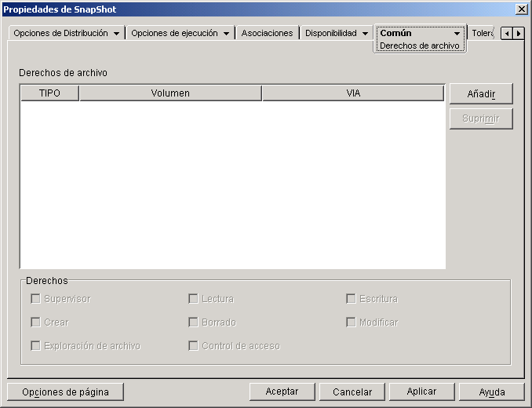Click the Suprimir button
Screen dimensions: 532x408
(481, 118)
